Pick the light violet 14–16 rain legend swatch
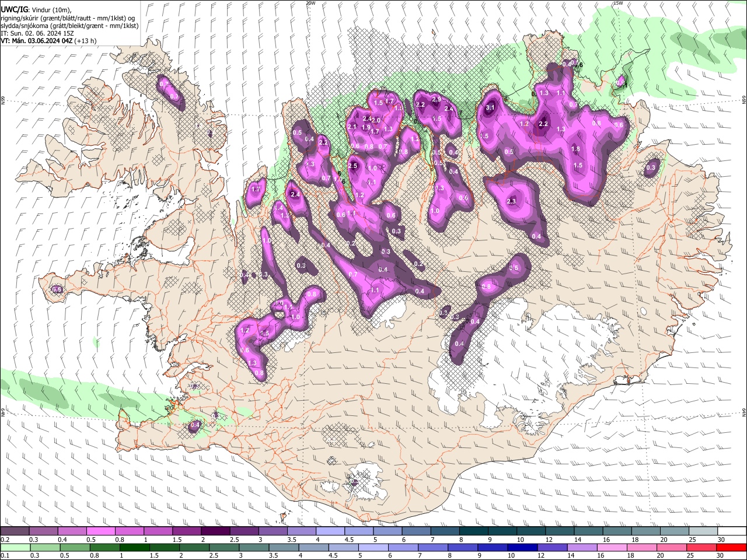 click(581, 548)
